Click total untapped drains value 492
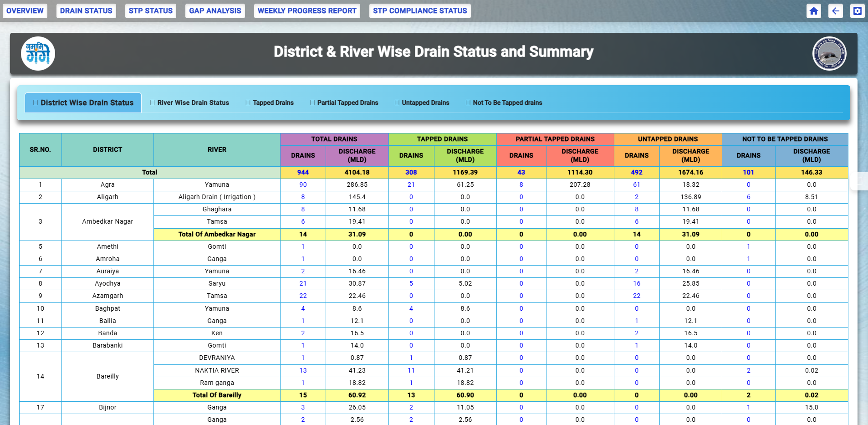Screen dimensions: 868x425 pos(637,172)
